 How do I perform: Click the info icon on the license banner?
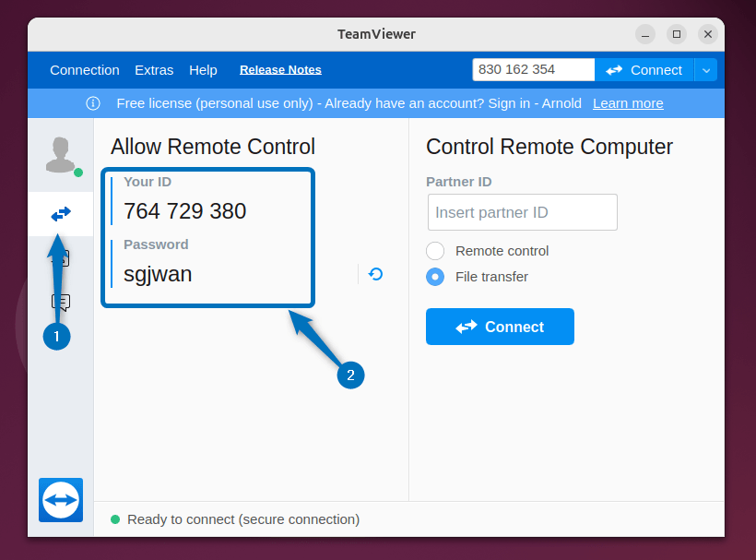tap(92, 103)
